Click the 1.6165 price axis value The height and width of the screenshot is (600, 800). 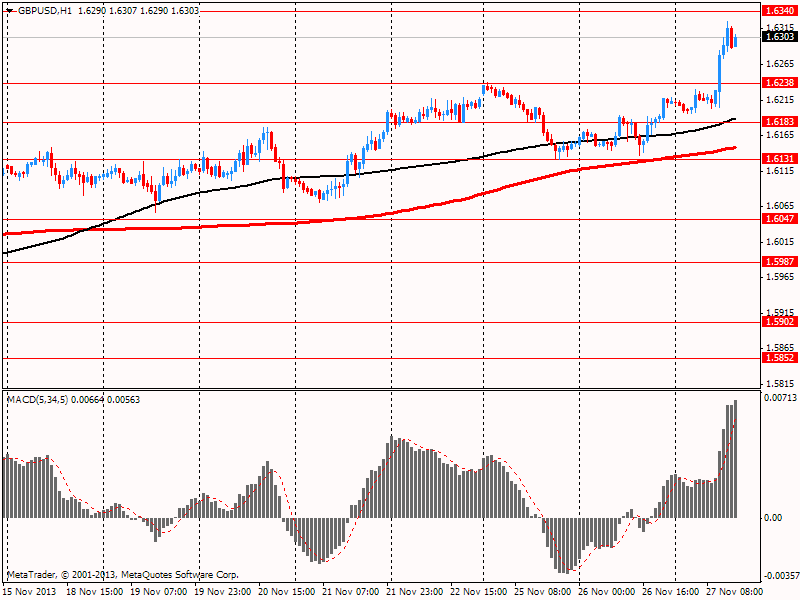point(780,135)
